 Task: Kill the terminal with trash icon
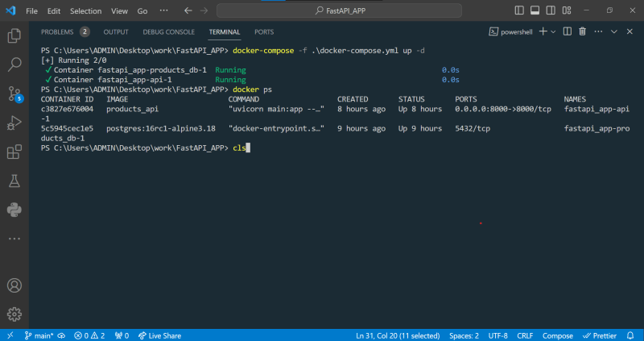[x=582, y=31]
